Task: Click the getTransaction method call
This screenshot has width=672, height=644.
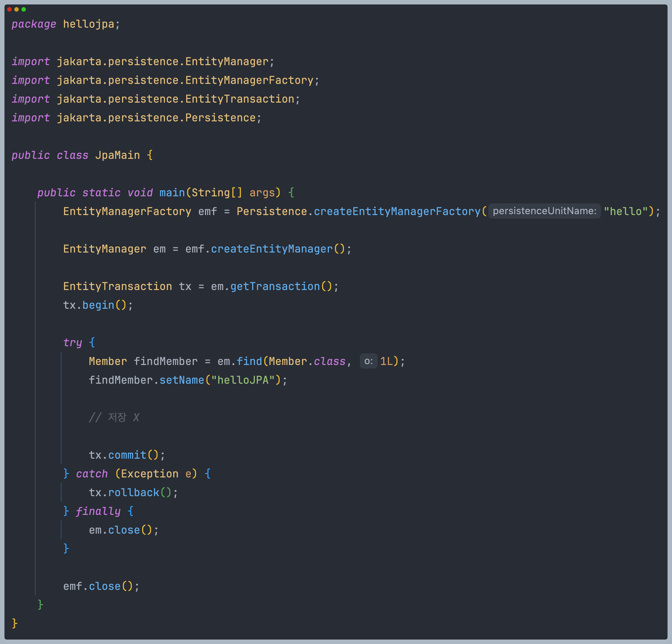Action: 275,286
